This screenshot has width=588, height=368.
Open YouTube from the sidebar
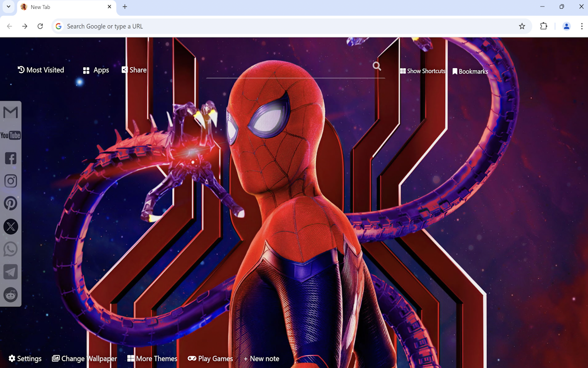click(x=10, y=135)
